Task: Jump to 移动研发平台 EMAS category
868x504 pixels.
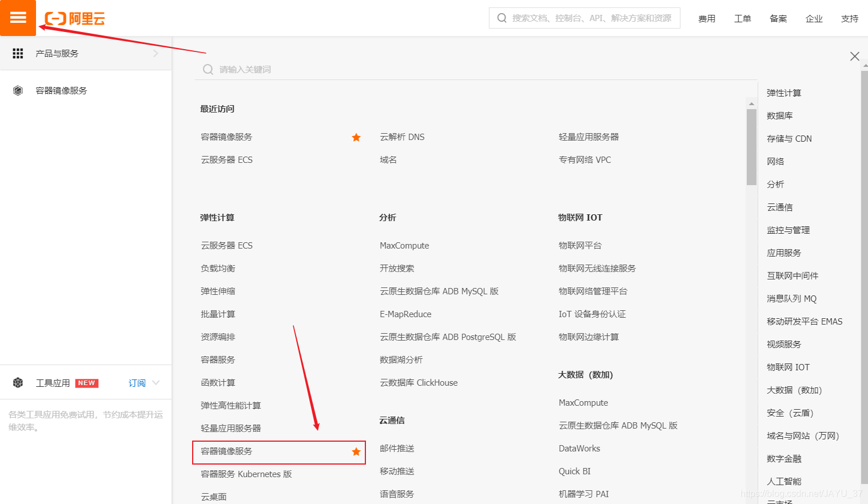Action: [x=805, y=322]
